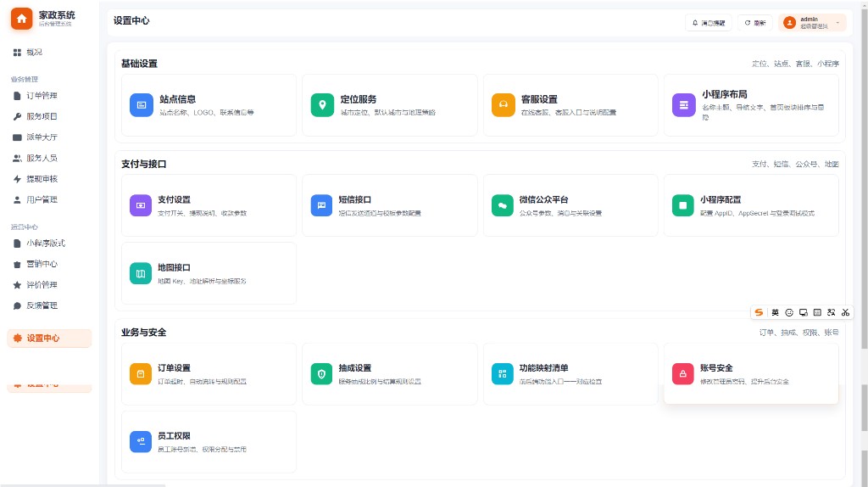The image size is (868, 487).
Task: Click the 业务与安全 section heading
Action: point(144,333)
